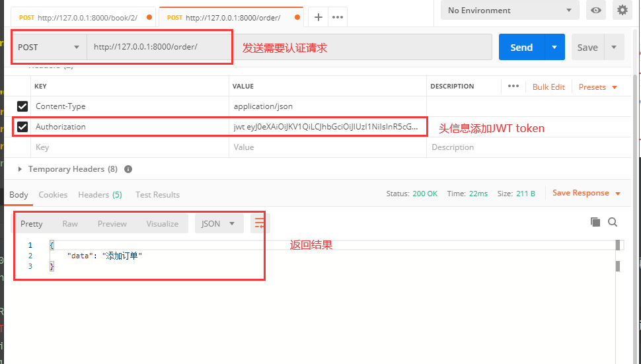641x364 pixels.
Task: Switch to response Headers (5) tab
Action: pyautogui.click(x=100, y=195)
